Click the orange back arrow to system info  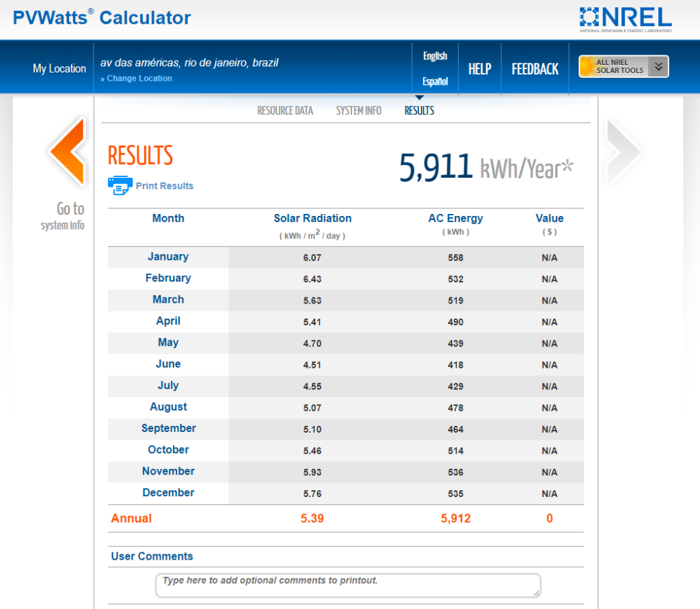coord(68,151)
